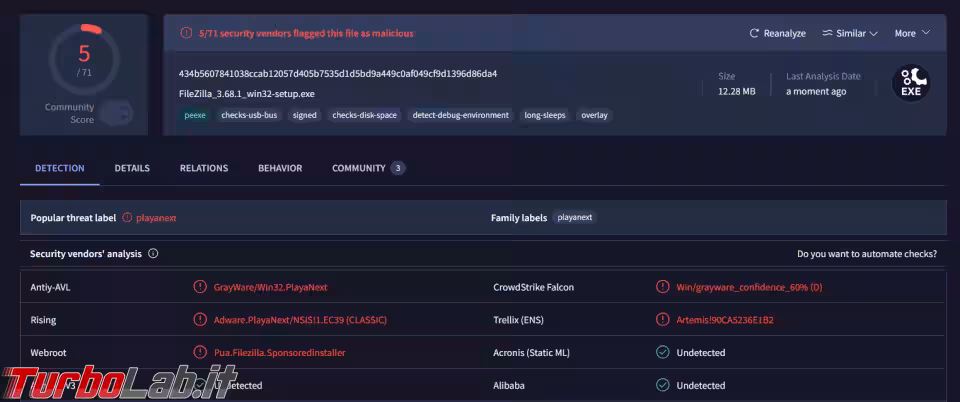
Task: Click the Alibaba vendor name
Action: tap(509, 385)
